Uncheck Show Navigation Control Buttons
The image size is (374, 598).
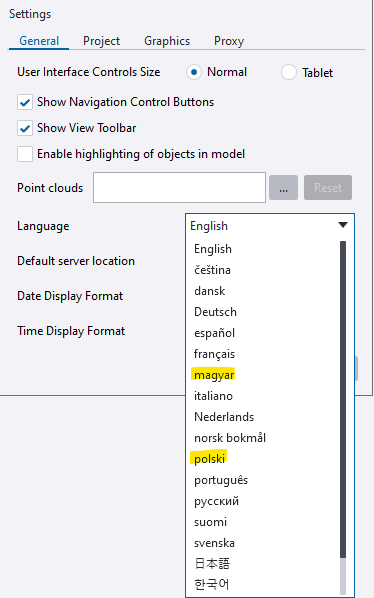tap(25, 102)
